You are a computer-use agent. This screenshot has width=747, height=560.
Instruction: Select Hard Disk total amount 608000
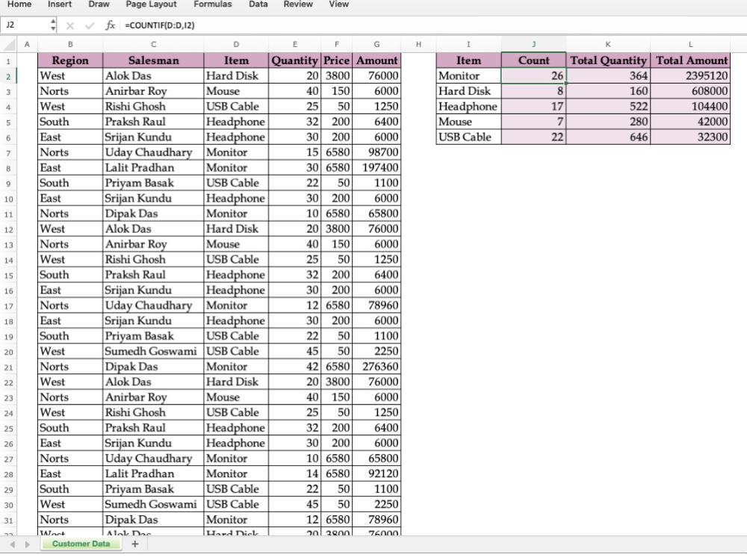click(x=690, y=91)
